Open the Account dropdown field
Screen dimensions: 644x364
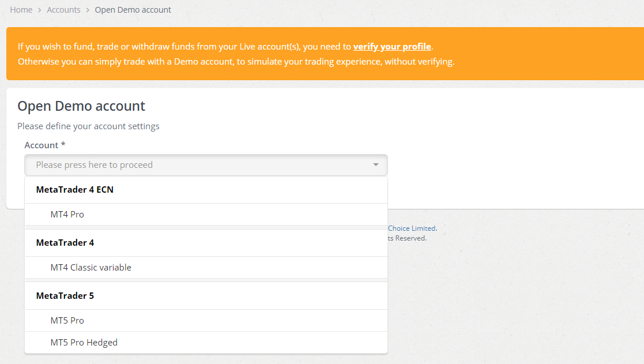pyautogui.click(x=206, y=165)
